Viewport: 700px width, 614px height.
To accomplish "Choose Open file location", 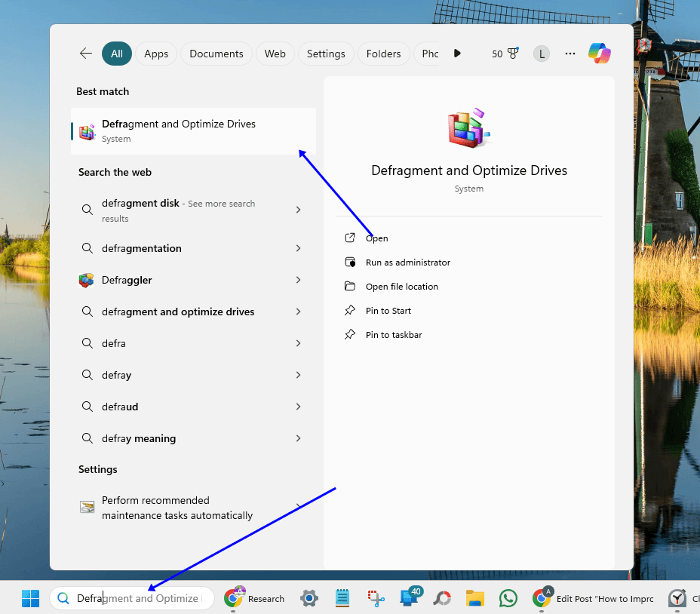I will click(x=402, y=287).
